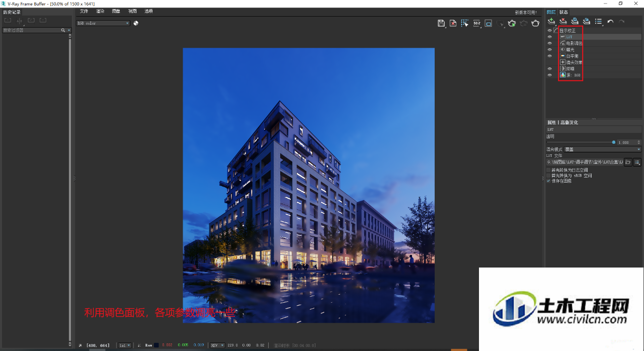Open the 视图 menu
This screenshot has width=644, height=351.
[x=132, y=11]
